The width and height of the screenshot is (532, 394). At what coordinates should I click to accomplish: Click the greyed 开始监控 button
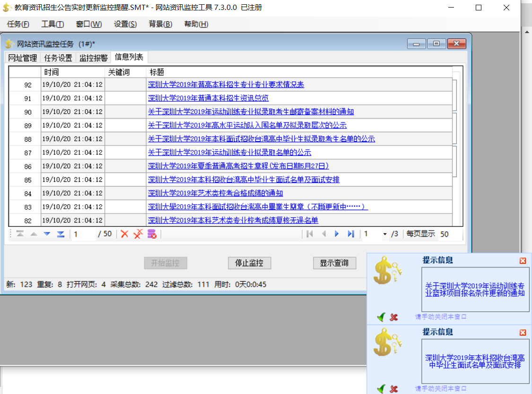tap(165, 263)
